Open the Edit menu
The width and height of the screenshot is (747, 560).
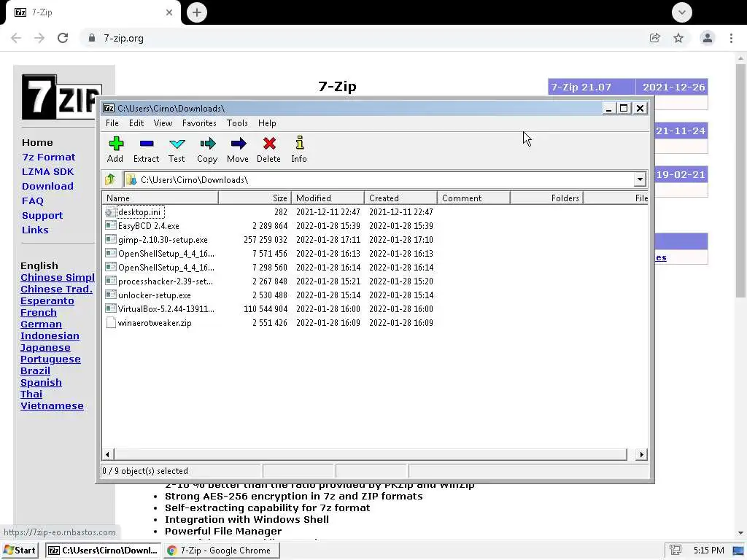(x=136, y=122)
